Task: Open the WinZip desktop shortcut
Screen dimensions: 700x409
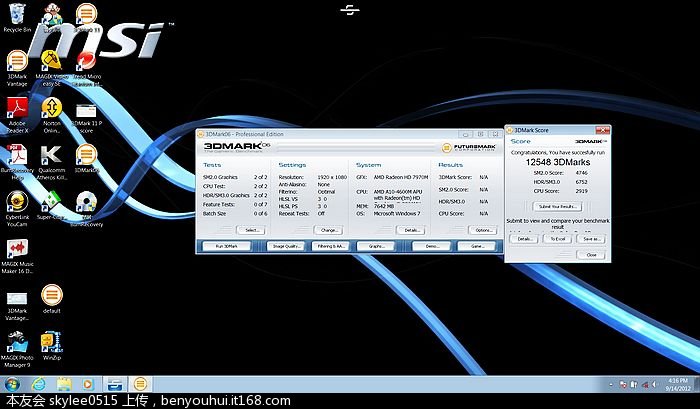Action: coord(51,346)
